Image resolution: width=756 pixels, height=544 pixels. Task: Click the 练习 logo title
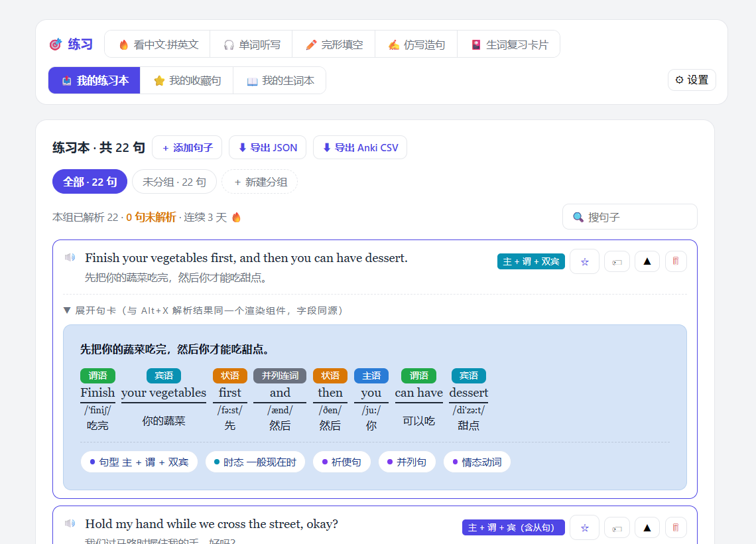pos(72,44)
